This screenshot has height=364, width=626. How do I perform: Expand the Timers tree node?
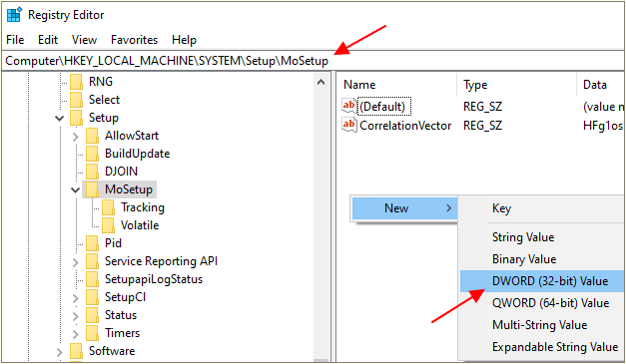pyautogui.click(x=76, y=334)
